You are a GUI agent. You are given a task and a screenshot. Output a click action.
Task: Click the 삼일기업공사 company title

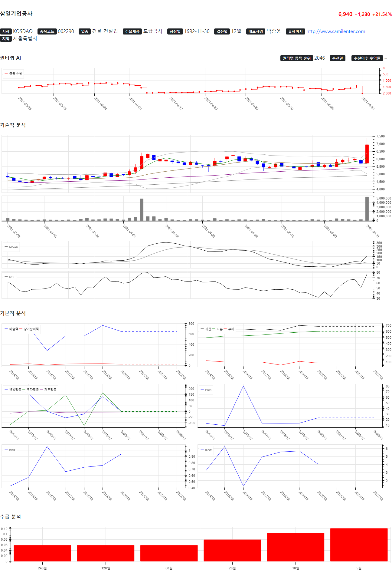pyautogui.click(x=16, y=14)
